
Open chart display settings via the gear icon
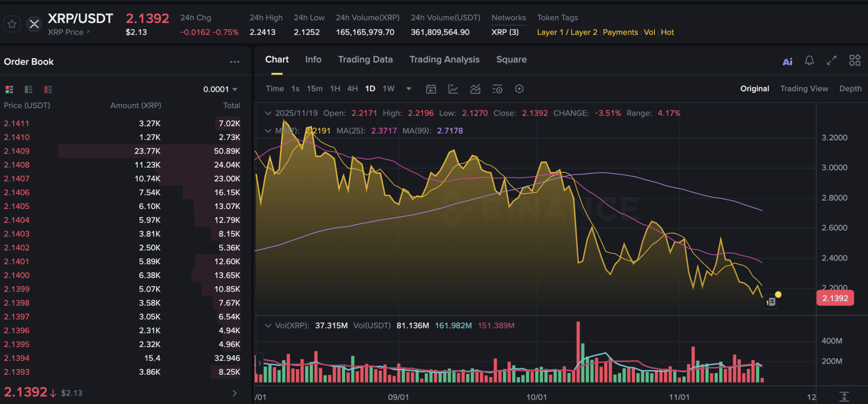[519, 89]
